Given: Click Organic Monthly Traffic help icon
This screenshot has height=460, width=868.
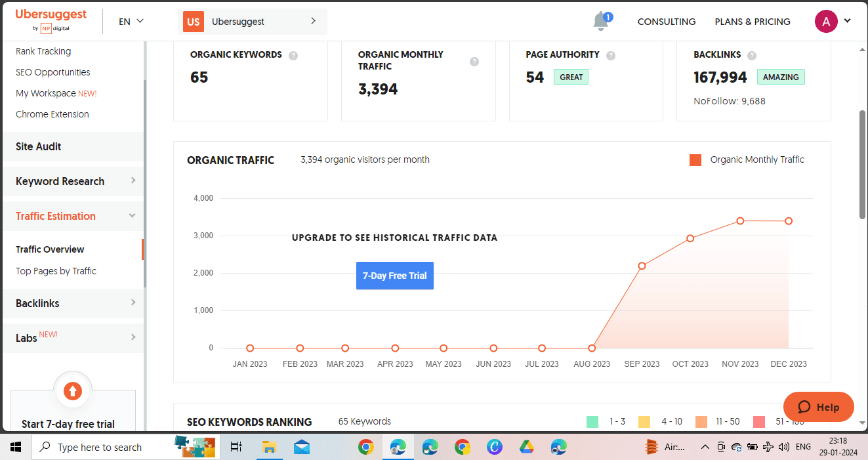Looking at the screenshot, I should point(474,61).
